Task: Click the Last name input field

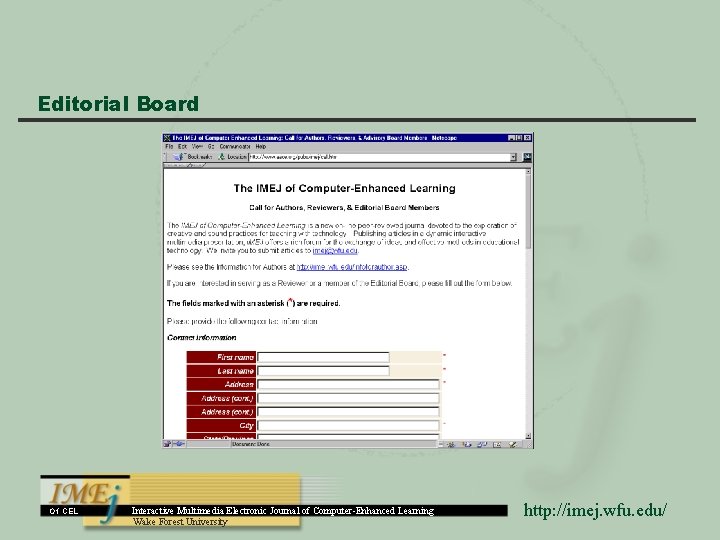Action: (x=323, y=371)
